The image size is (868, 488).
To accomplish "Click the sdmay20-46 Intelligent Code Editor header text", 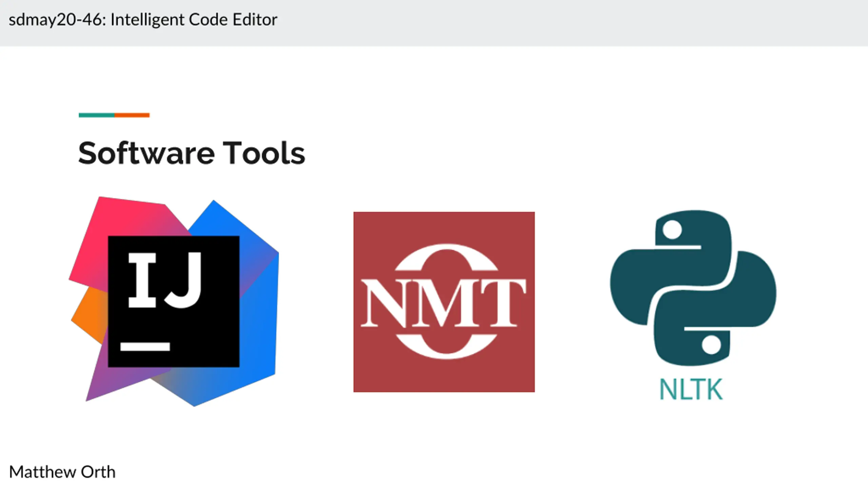I will [x=143, y=20].
